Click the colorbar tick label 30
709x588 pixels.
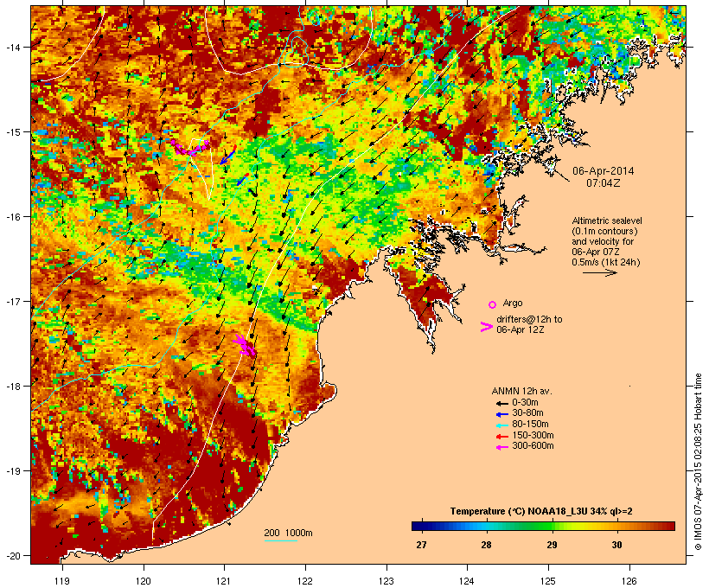[616, 545]
